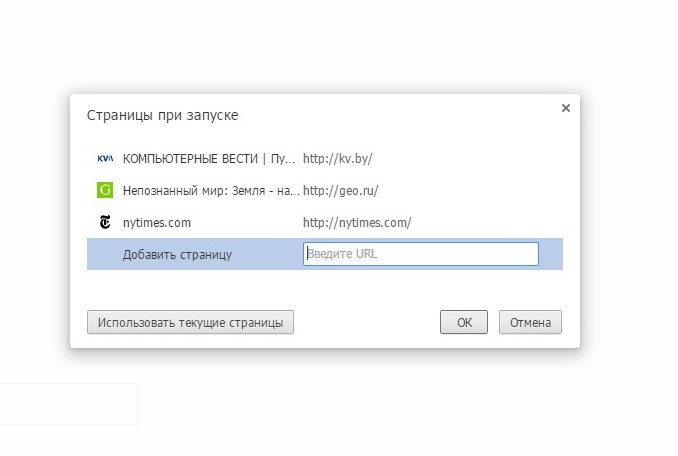
Task: Click the Добавить страницу row label
Action: pyautogui.click(x=177, y=255)
